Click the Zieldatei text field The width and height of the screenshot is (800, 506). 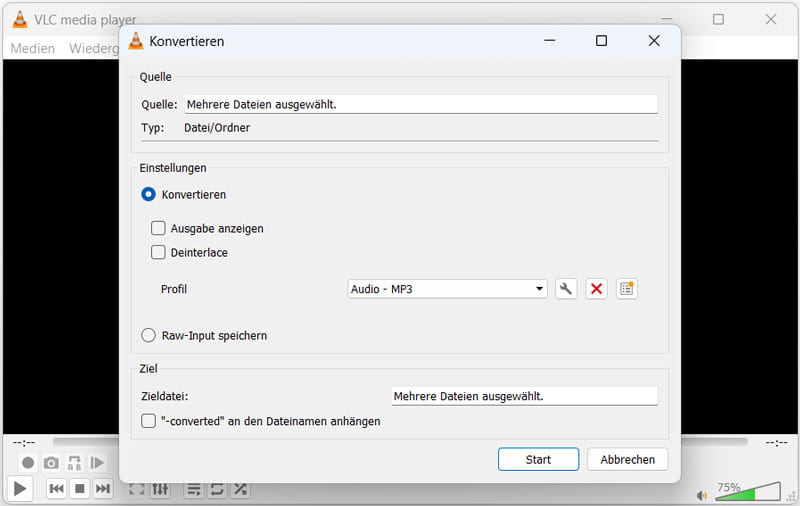click(524, 396)
